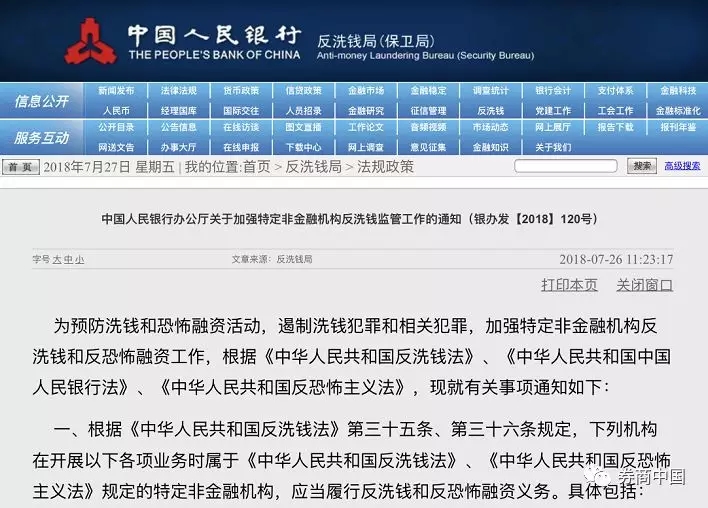708x508 pixels.
Task: Go to the 人民币 section
Action: [x=116, y=111]
